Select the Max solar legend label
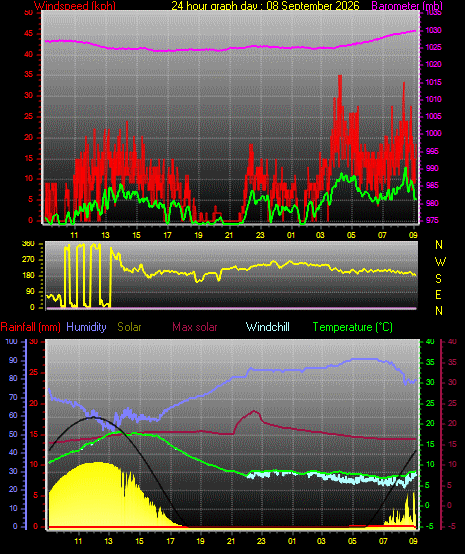This screenshot has height=554, width=465. click(x=195, y=327)
